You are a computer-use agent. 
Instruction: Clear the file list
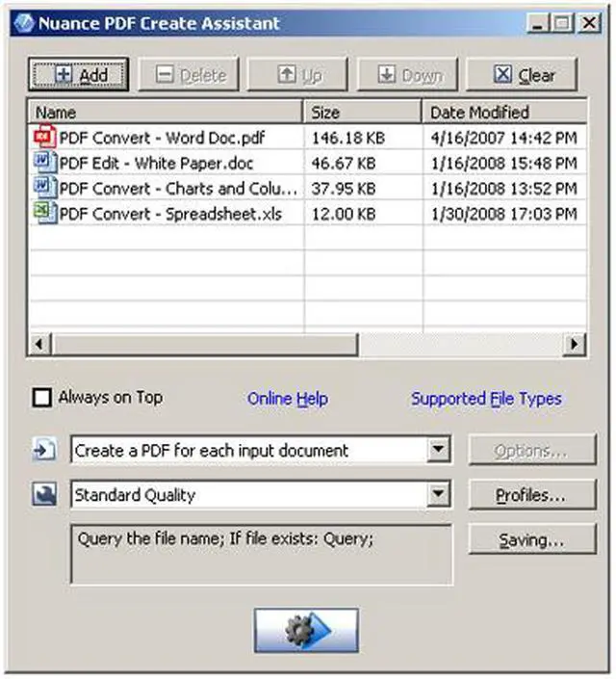[522, 75]
